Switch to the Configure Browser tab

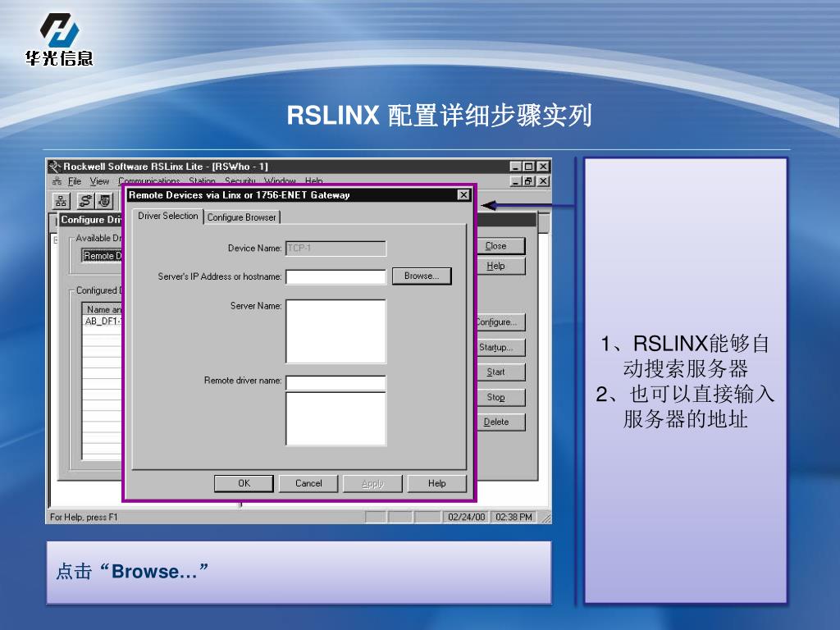(242, 217)
